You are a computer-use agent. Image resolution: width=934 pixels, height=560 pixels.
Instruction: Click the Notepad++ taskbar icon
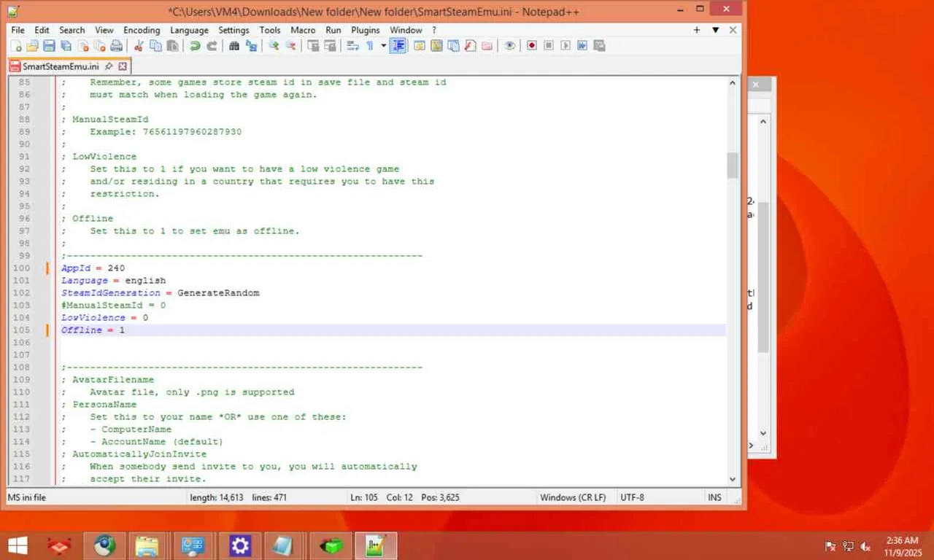tap(376, 545)
